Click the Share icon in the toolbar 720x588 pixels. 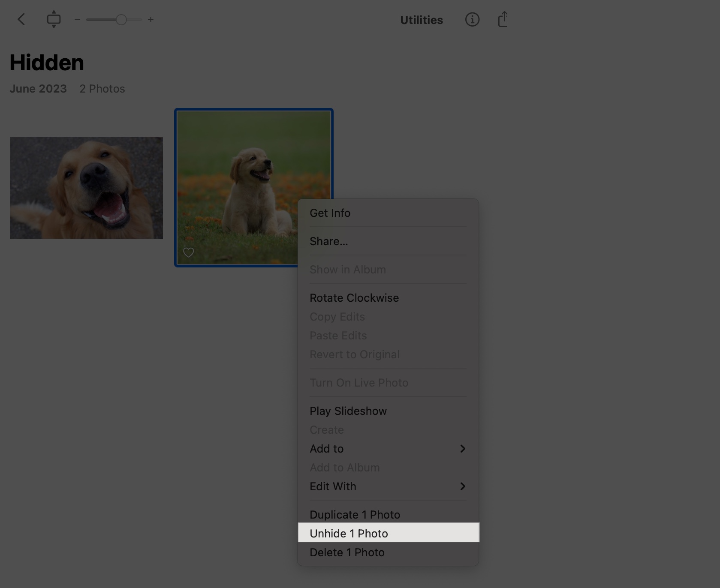tap(503, 19)
